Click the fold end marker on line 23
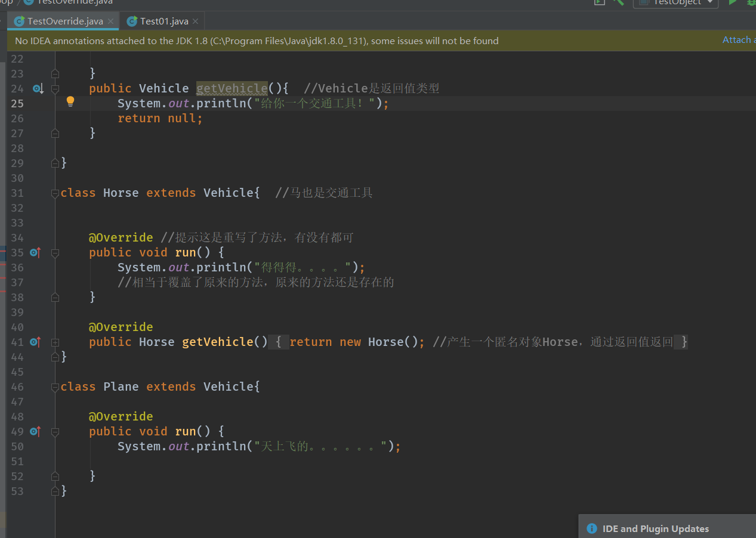This screenshot has width=756, height=538. pyautogui.click(x=55, y=73)
